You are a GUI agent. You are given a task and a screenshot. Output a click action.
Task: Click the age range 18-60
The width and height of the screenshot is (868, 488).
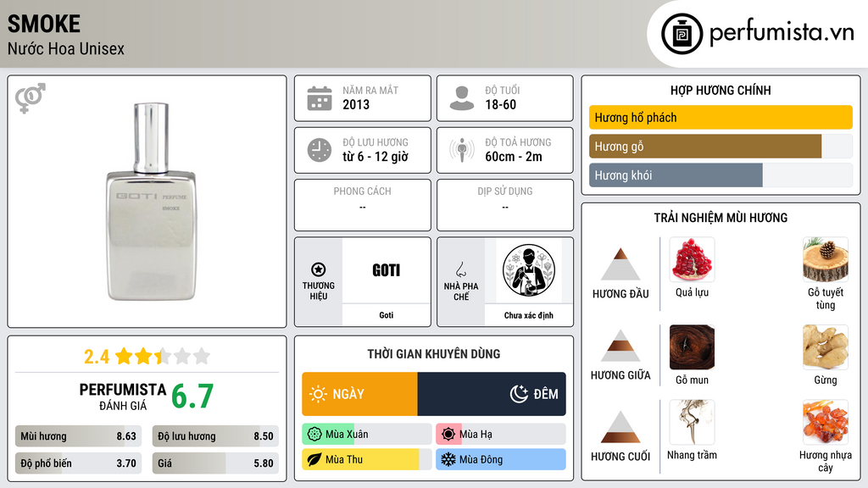pos(500,104)
